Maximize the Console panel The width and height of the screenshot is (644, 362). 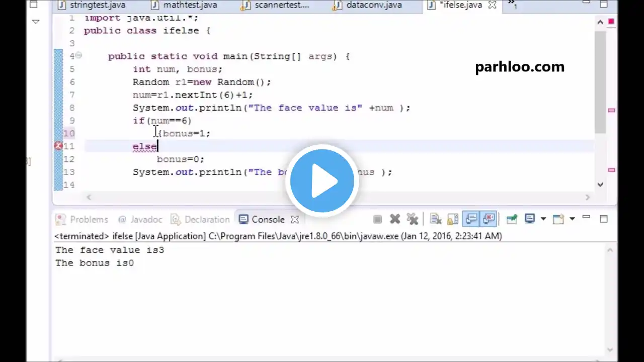coord(604,219)
